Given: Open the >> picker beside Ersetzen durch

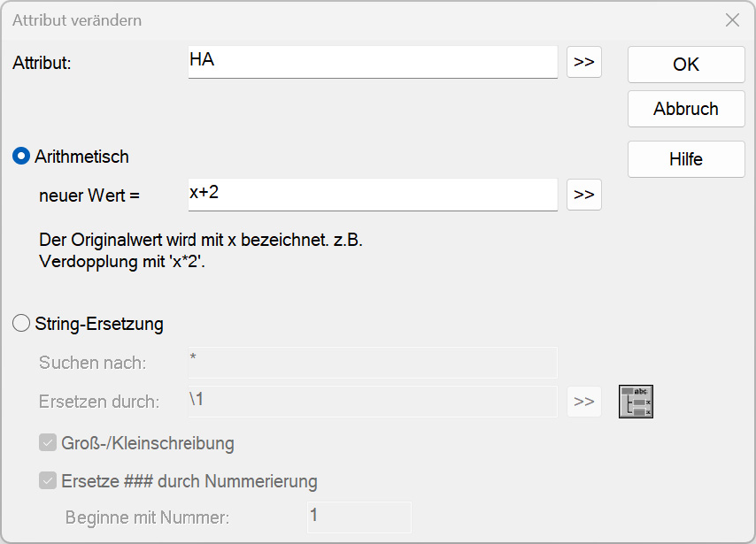Looking at the screenshot, I should point(584,402).
